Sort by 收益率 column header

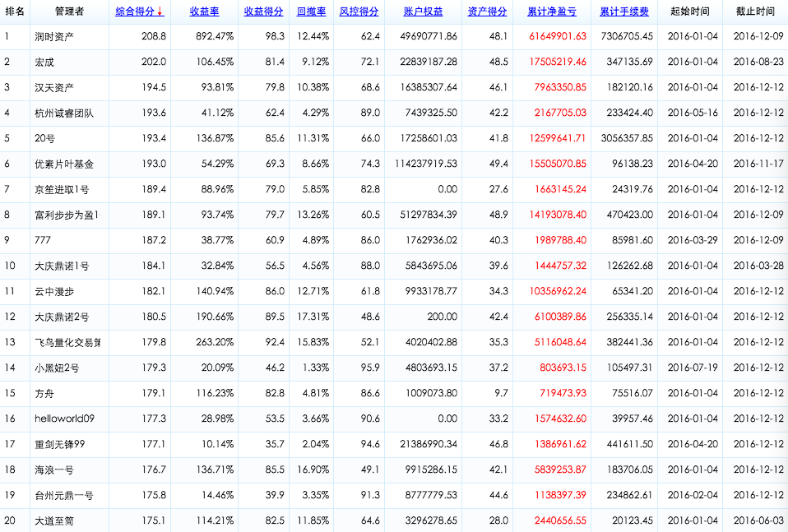click(x=204, y=12)
